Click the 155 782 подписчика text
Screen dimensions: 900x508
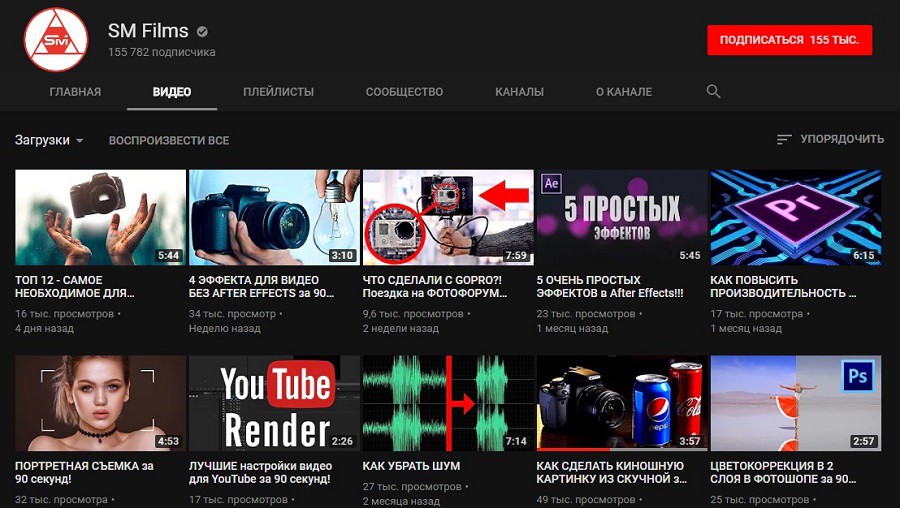(162, 52)
